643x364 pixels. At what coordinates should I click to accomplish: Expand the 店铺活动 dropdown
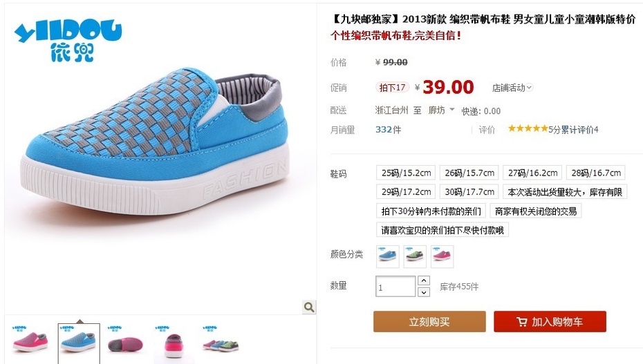(512, 88)
